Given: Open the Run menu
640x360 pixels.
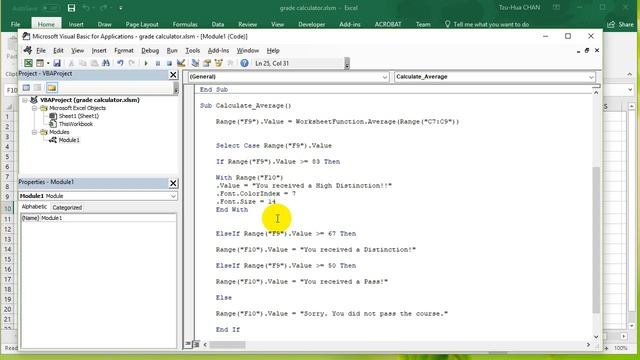Looking at the screenshot, I should 172,51.
